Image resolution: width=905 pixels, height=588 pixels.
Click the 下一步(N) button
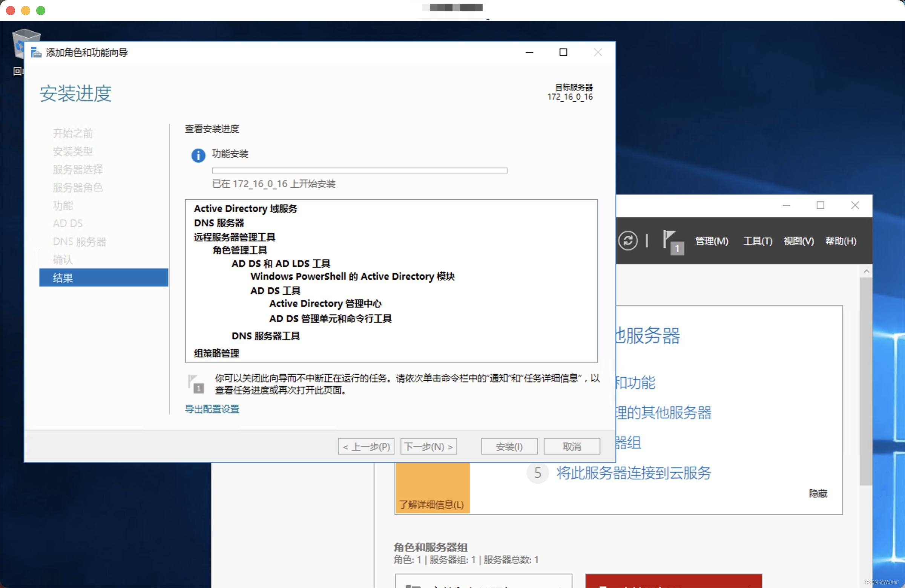(428, 446)
